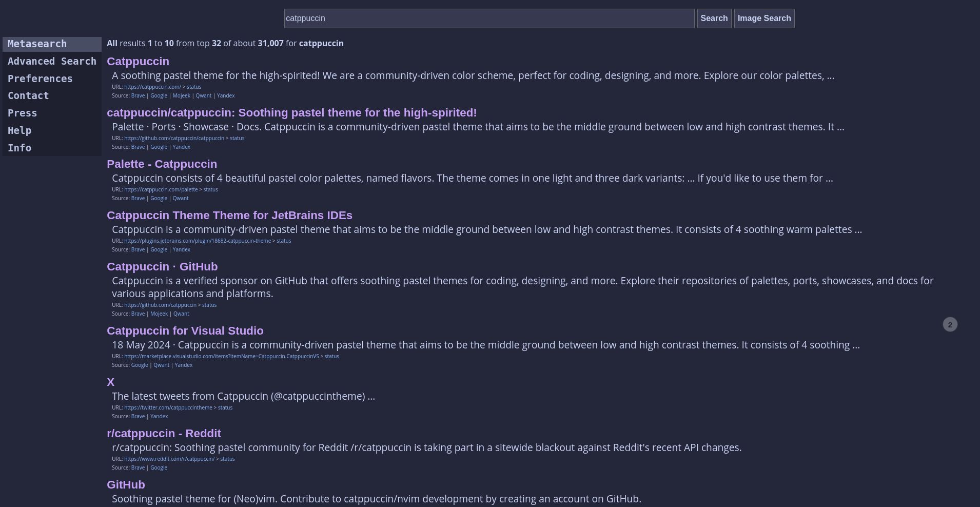The image size is (980, 507).
Task: Click the reddit.com/r/catppuccin/ URL link
Action: click(x=169, y=459)
